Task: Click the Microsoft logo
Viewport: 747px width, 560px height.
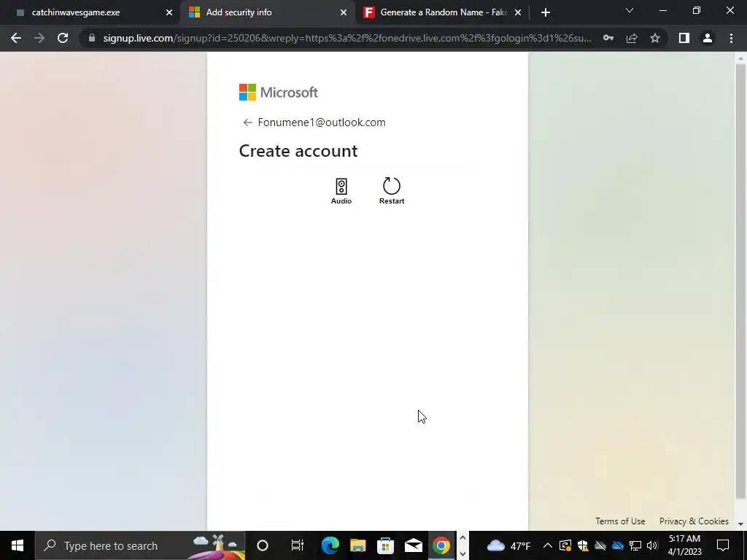Action: point(278,93)
